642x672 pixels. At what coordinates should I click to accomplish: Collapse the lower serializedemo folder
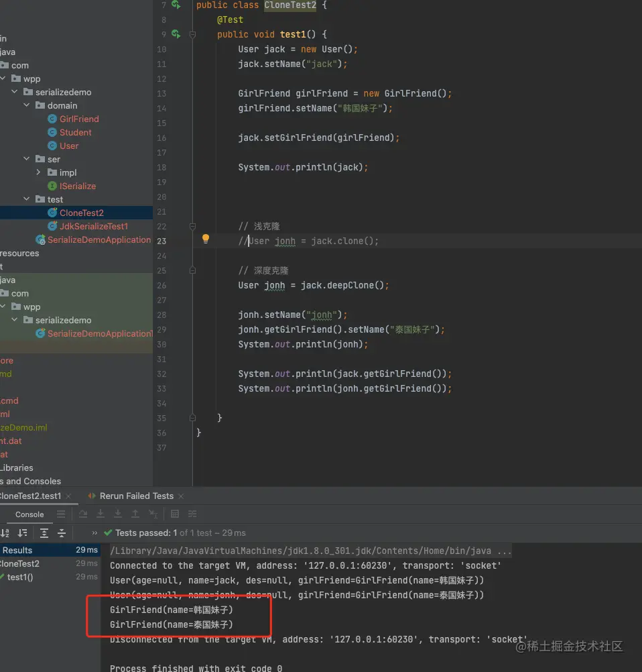15,320
